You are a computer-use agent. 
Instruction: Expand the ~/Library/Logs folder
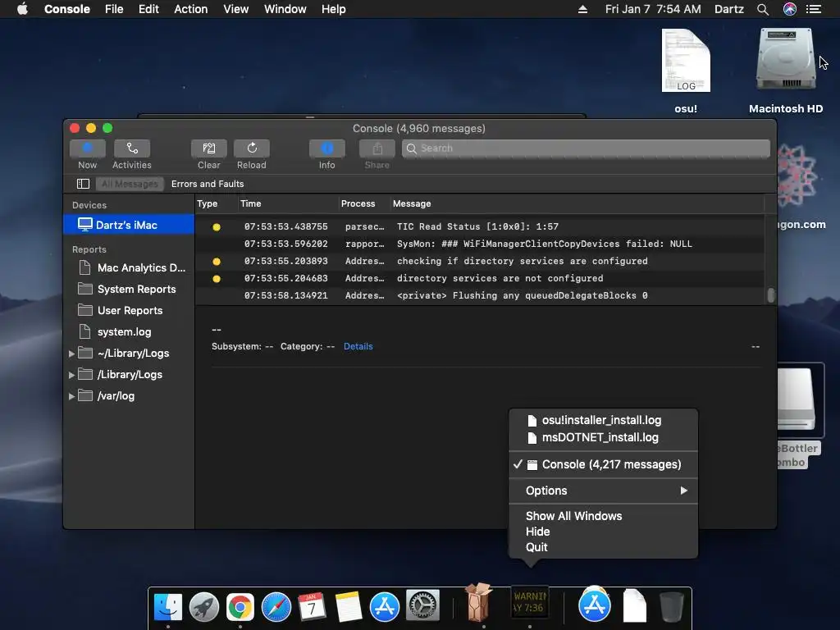pyautogui.click(x=71, y=354)
